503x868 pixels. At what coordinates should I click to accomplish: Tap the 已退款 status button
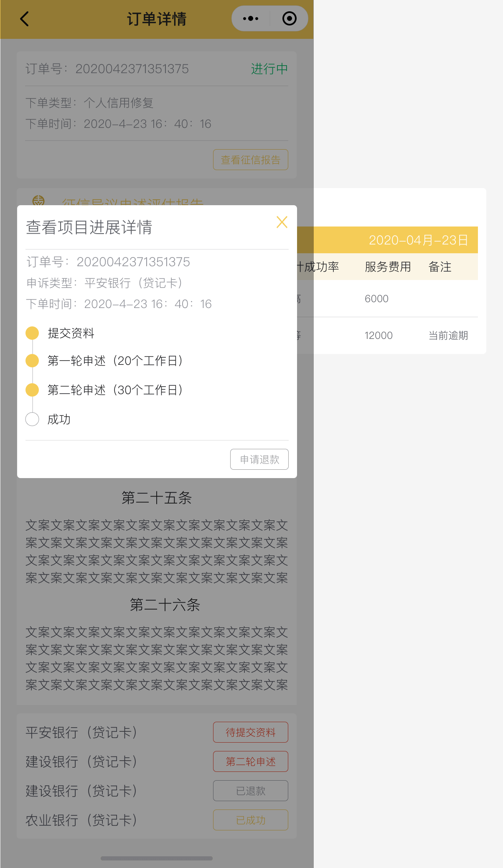(x=250, y=791)
